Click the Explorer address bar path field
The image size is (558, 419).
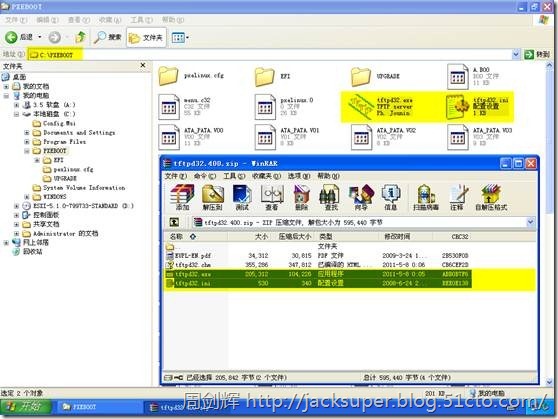[x=270, y=54]
